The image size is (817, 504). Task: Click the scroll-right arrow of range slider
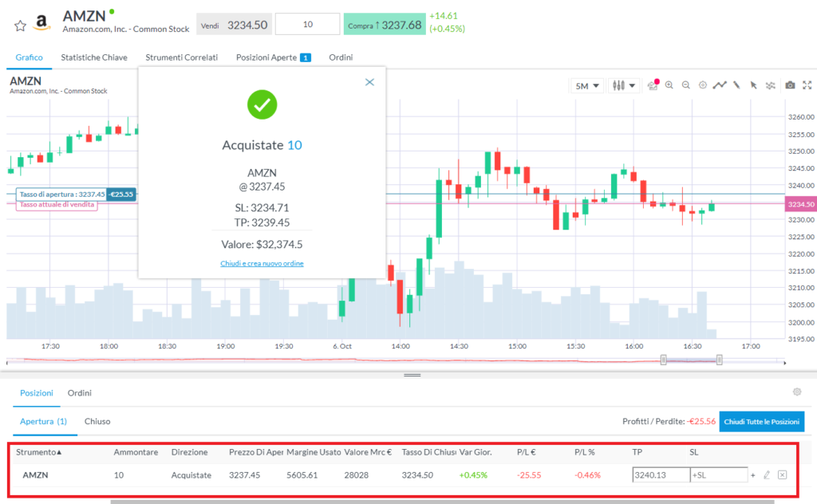click(784, 363)
